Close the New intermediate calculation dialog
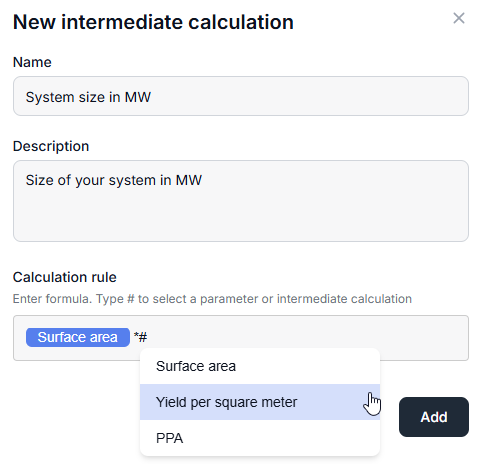This screenshot has height=464, width=480. [459, 18]
